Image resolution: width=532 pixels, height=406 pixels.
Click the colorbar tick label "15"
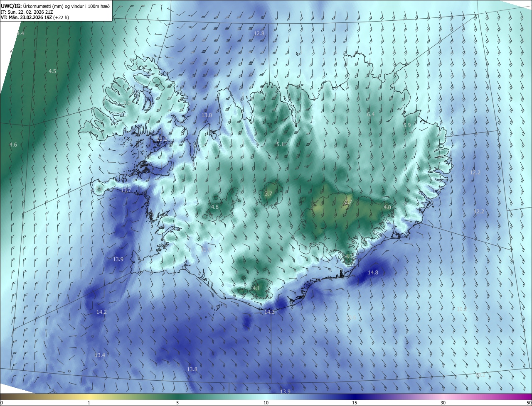[x=355, y=403]
